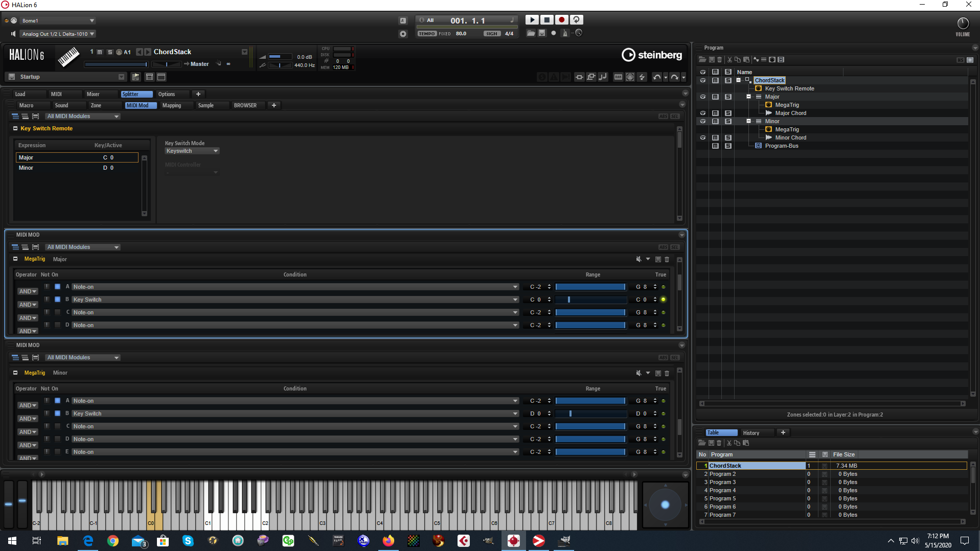Adjust the main VOLUME knob
Screen dimensions: 980x551
click(x=963, y=24)
